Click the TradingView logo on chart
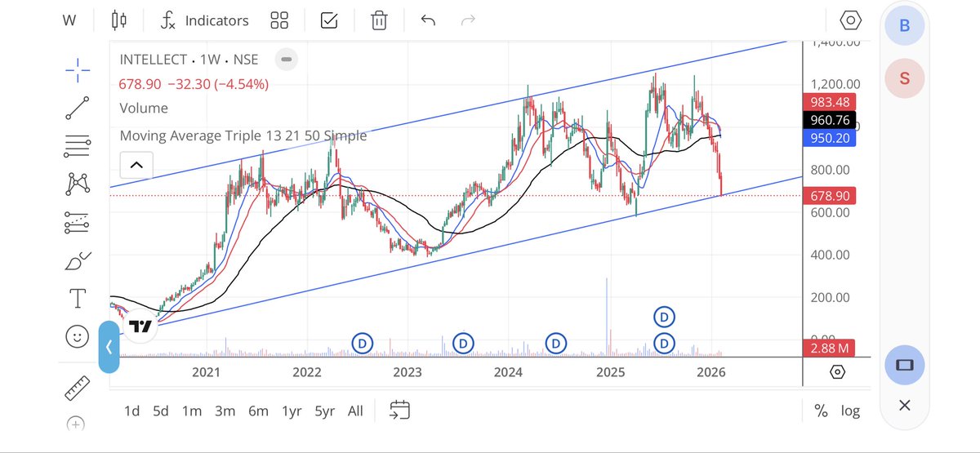The image size is (980, 453). (x=140, y=327)
